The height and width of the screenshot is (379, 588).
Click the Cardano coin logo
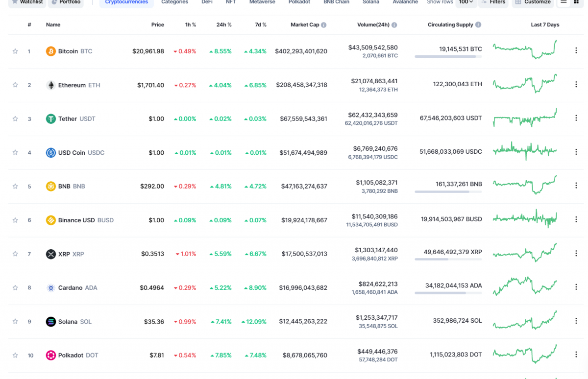51,287
